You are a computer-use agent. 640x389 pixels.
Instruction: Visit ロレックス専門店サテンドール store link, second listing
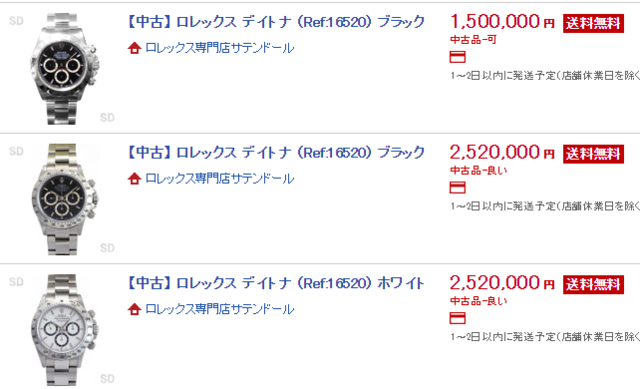pyautogui.click(x=220, y=179)
